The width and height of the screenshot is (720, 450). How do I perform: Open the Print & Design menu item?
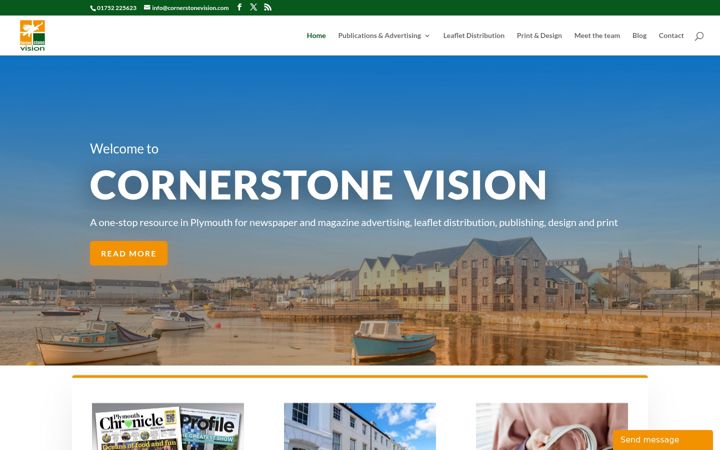click(x=539, y=35)
